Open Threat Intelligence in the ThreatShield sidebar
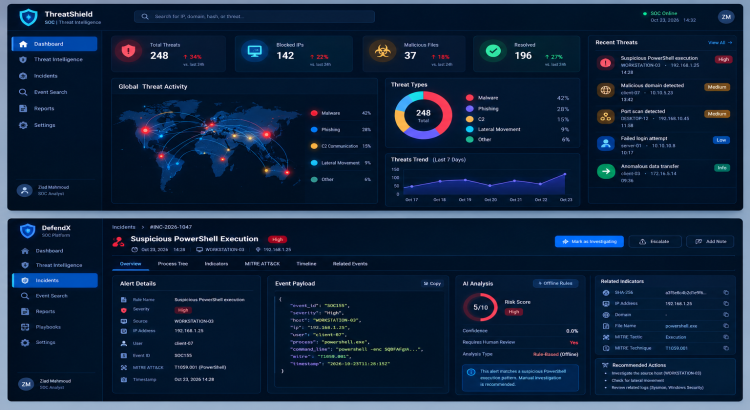This screenshot has width=750, height=410. (55, 60)
